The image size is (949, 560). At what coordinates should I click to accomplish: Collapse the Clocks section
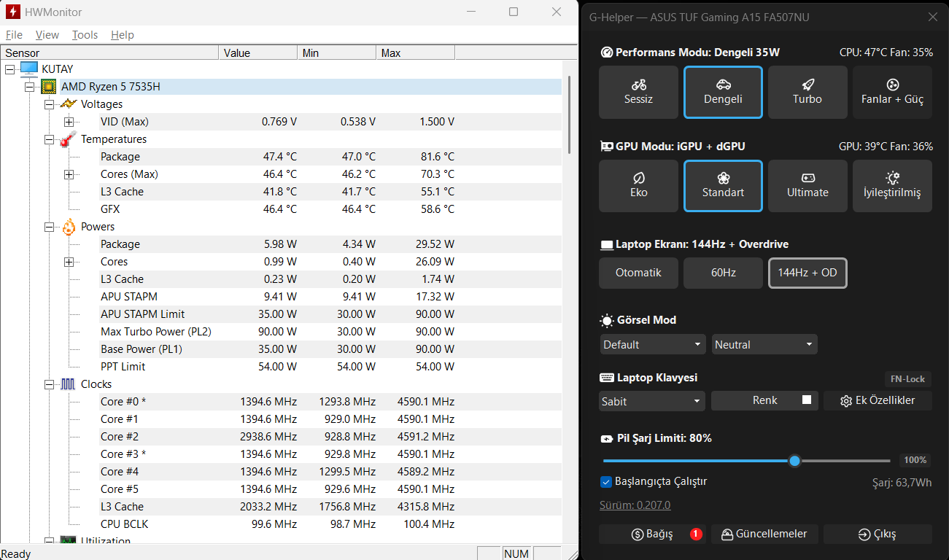tap(49, 384)
